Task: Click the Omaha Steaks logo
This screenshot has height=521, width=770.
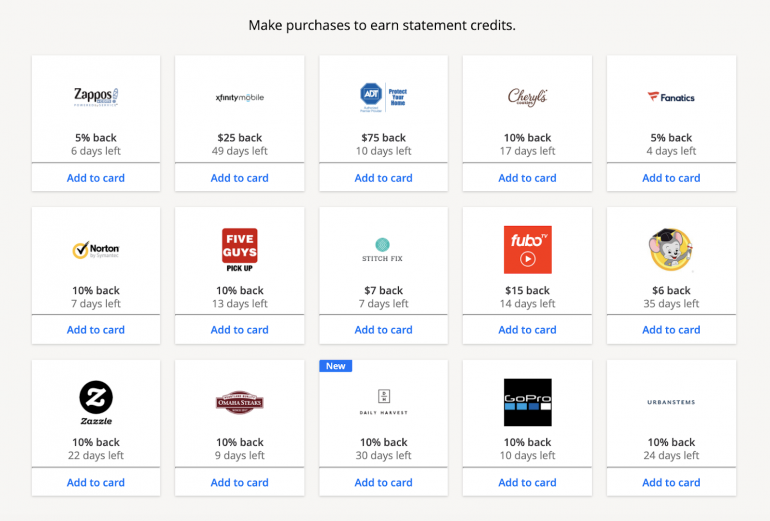Action: (240, 402)
